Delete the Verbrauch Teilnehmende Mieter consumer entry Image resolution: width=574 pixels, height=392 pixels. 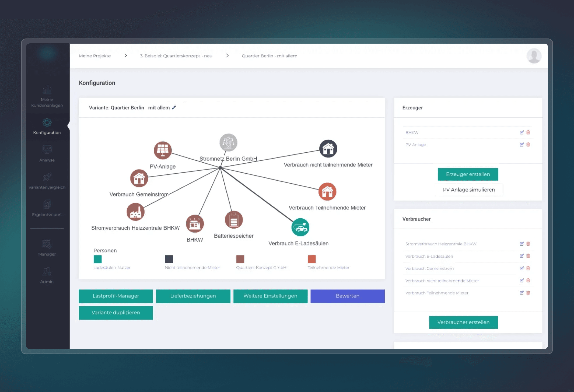point(528,293)
